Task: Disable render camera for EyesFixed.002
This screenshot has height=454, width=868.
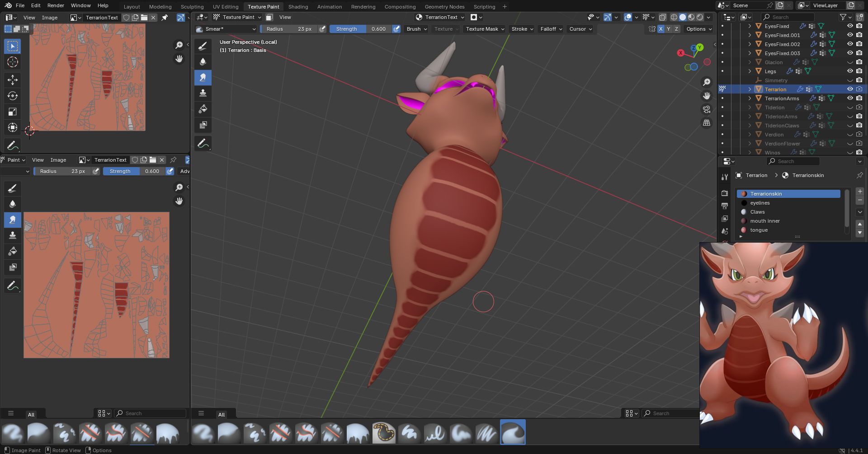Action: point(859,44)
